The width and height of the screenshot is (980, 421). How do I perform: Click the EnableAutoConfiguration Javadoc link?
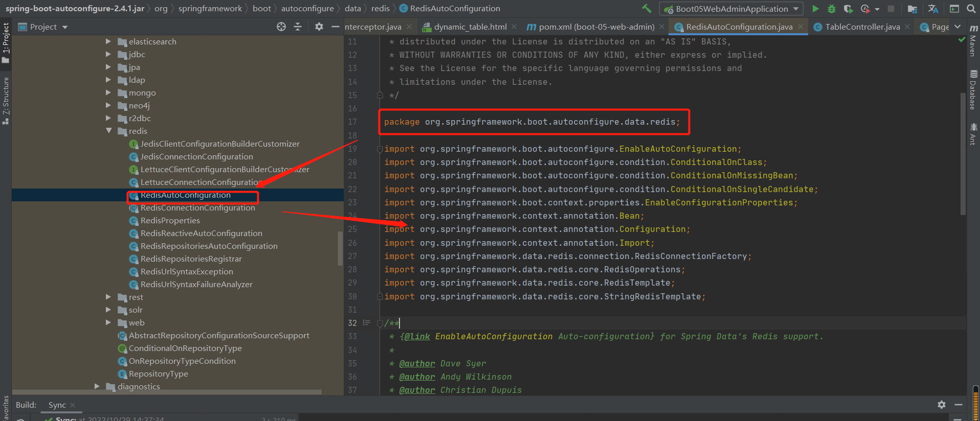[x=494, y=336]
